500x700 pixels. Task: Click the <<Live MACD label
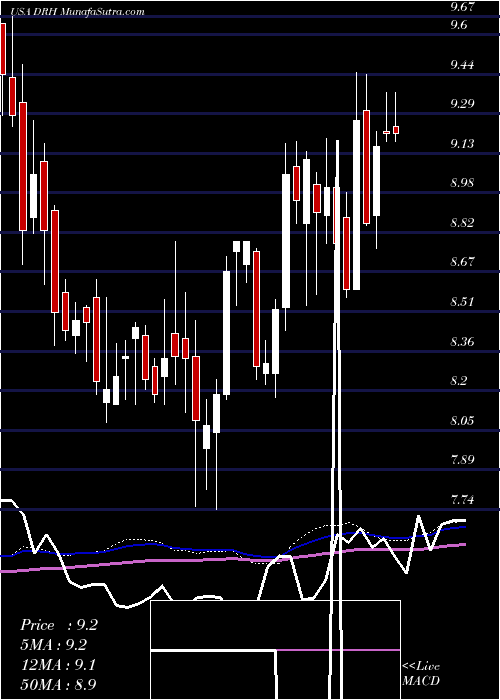click(x=421, y=674)
